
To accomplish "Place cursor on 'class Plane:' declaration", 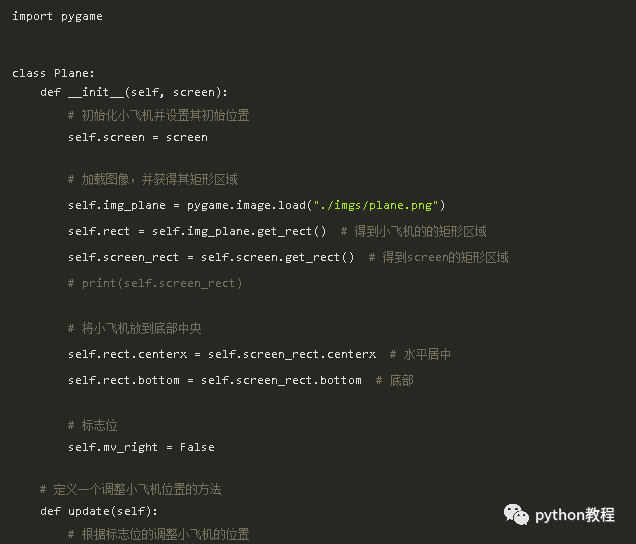I will tap(53, 73).
